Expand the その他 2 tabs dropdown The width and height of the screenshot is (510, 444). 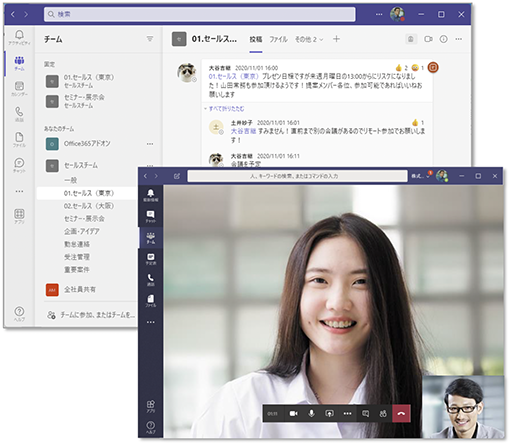pos(309,39)
